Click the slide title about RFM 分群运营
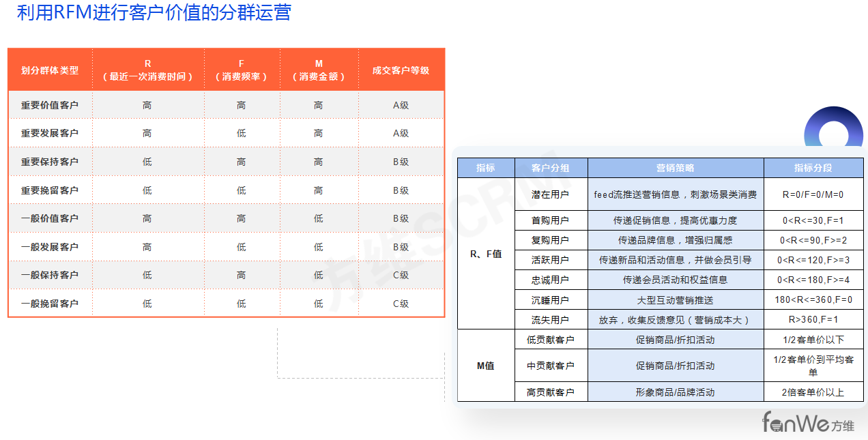The image size is (868, 440). (154, 13)
